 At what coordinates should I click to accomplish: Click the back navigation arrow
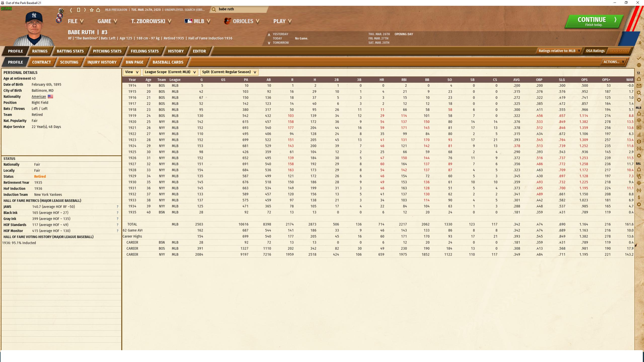71,10
